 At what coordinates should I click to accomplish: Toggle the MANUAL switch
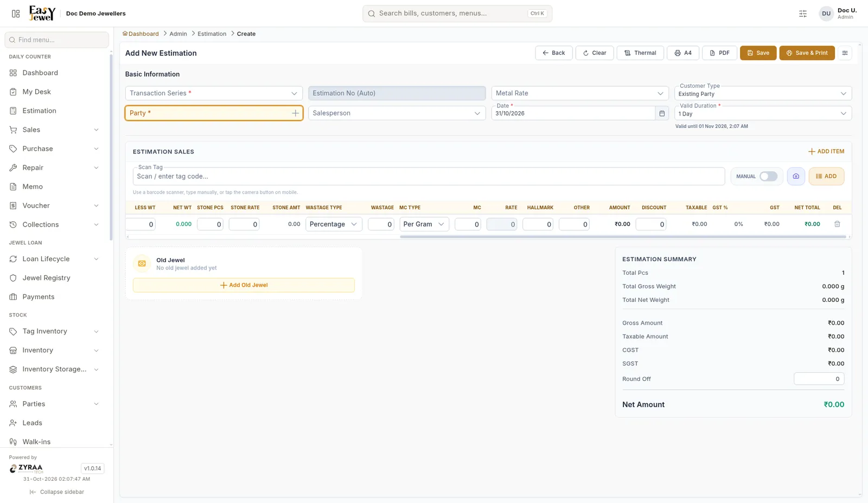768,176
